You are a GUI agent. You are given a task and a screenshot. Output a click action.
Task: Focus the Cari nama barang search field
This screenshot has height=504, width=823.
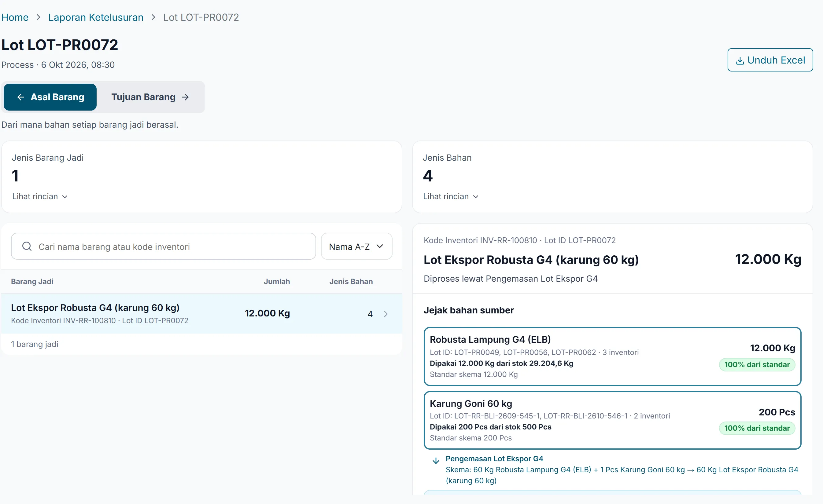pos(163,246)
